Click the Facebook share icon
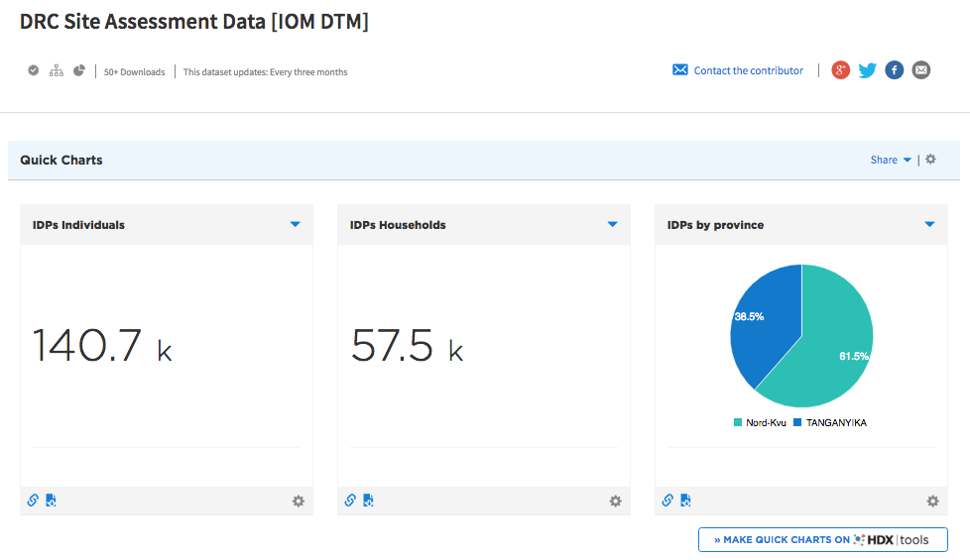The image size is (970, 560). tap(895, 70)
